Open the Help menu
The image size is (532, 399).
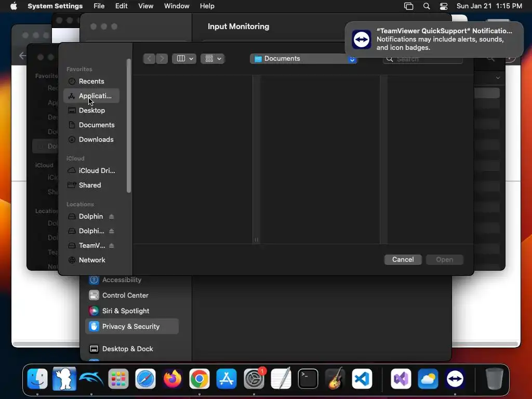pos(207,6)
